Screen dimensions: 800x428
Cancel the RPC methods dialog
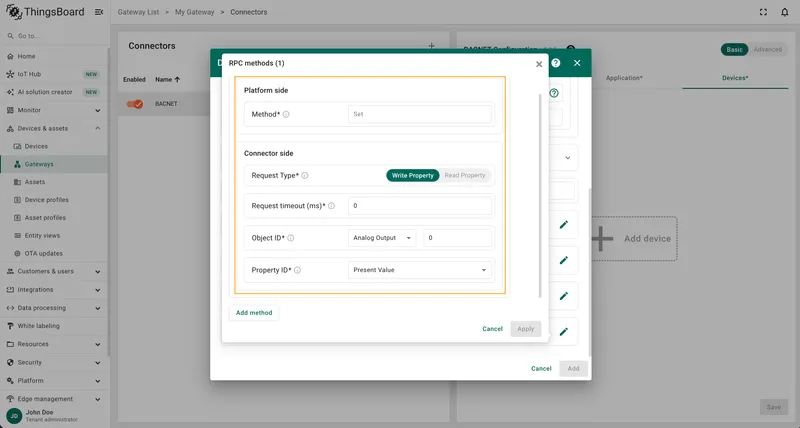[x=492, y=329]
